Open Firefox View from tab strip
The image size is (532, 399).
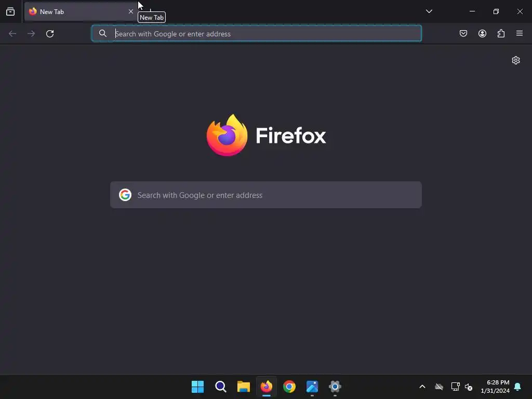[10, 11]
